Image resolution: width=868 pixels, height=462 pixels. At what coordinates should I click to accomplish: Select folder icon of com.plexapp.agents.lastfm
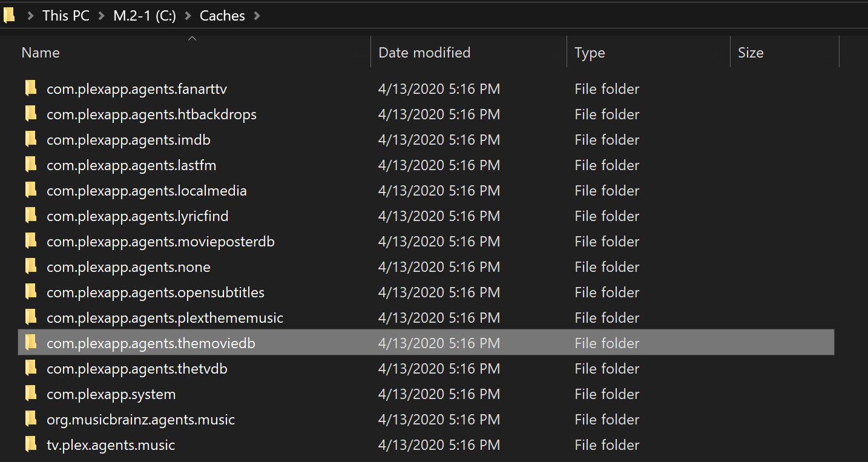click(31, 165)
